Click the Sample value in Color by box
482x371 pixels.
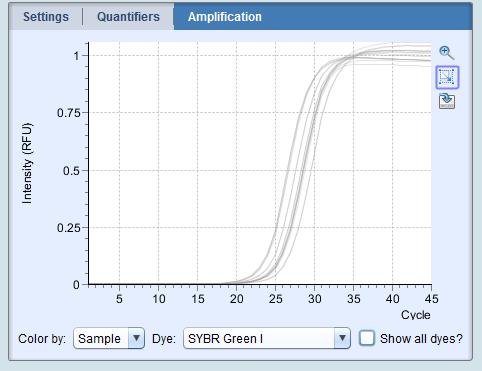(x=99, y=339)
